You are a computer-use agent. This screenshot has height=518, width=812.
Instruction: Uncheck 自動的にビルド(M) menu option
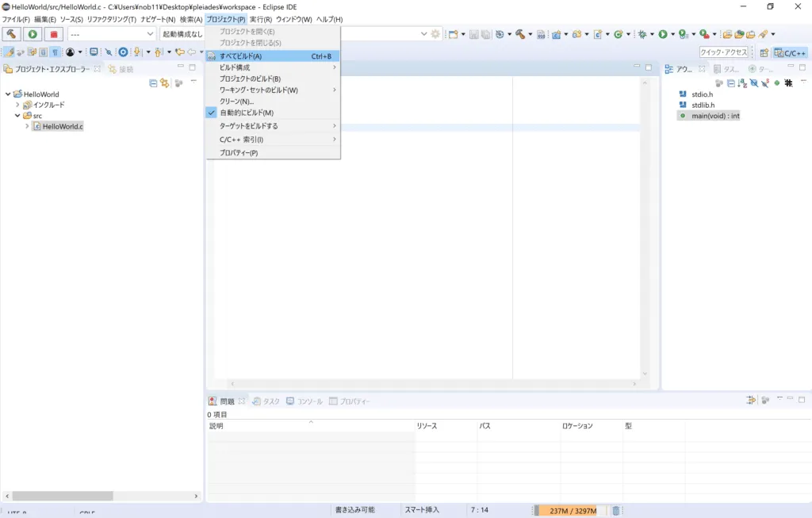[273, 113]
